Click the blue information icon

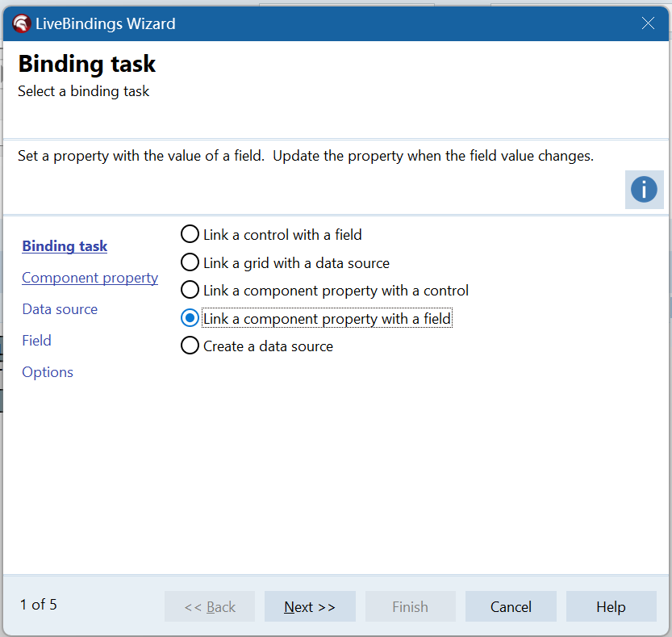[644, 190]
